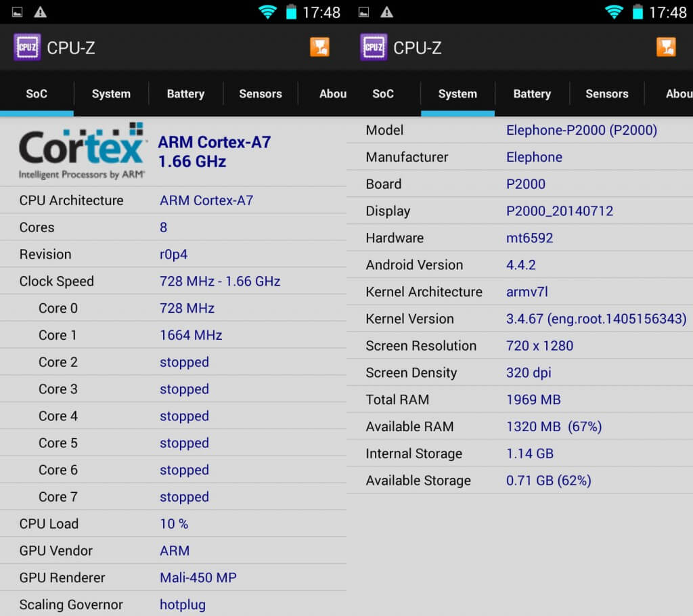Tap picture notification icon in right status bar
The height and width of the screenshot is (616, 693).
tap(363, 12)
